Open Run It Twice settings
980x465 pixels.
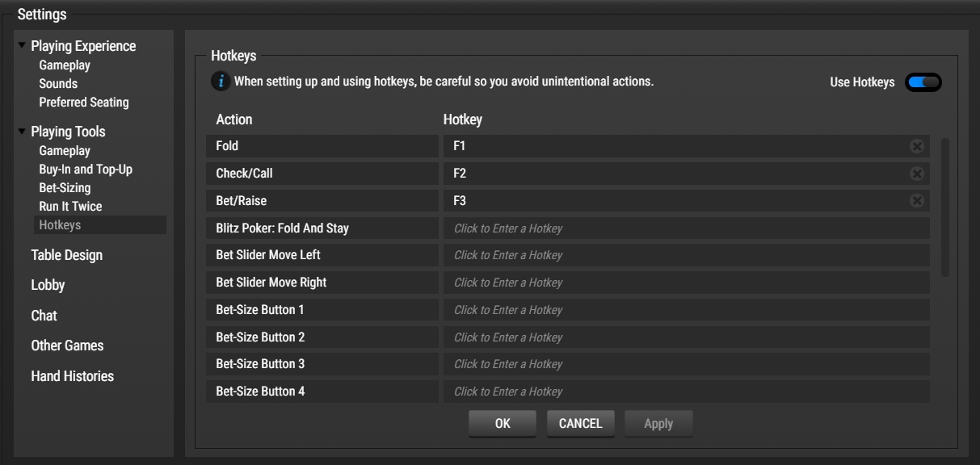pyautogui.click(x=70, y=207)
